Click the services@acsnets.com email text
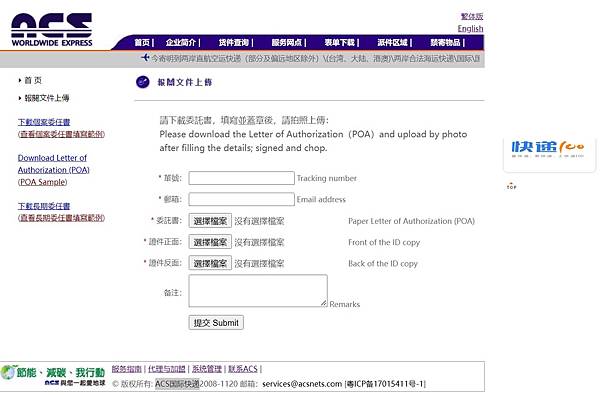 [302, 384]
